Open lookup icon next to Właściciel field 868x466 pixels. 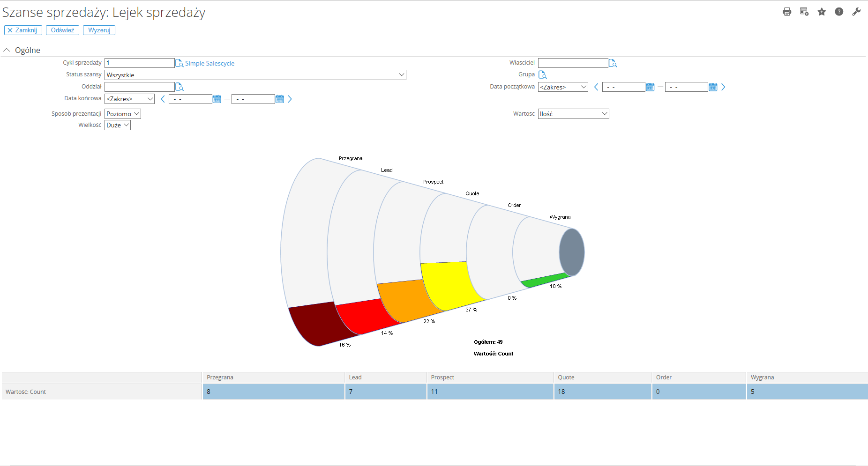click(x=613, y=63)
